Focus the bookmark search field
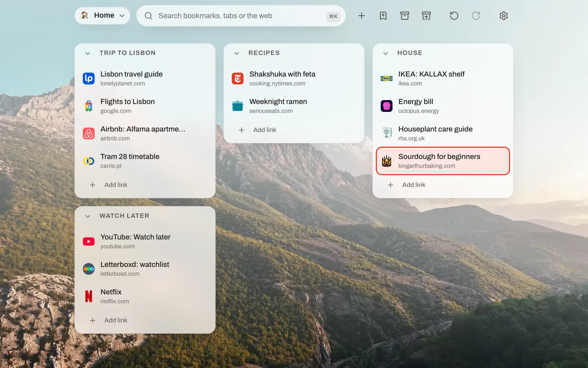 [x=241, y=16]
